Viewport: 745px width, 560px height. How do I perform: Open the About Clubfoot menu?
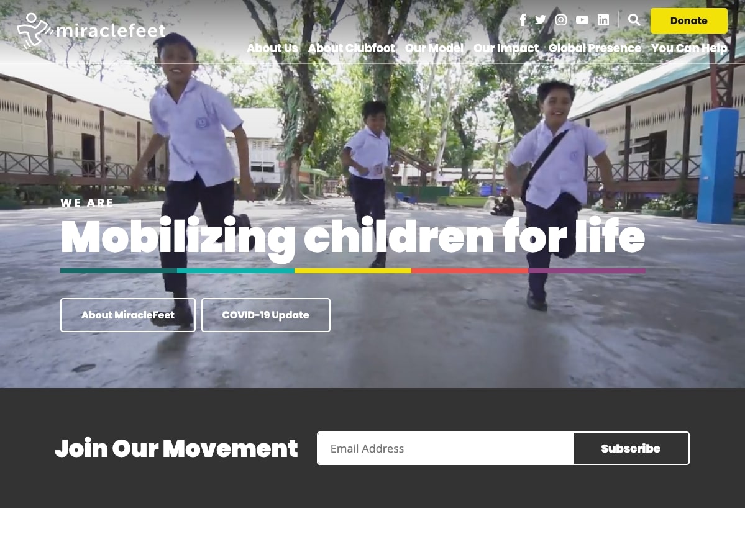[352, 48]
